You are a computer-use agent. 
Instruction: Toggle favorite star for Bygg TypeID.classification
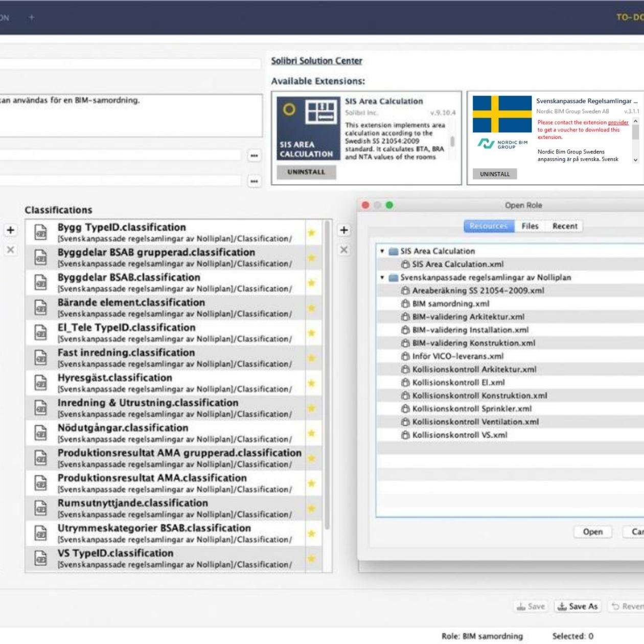311,233
